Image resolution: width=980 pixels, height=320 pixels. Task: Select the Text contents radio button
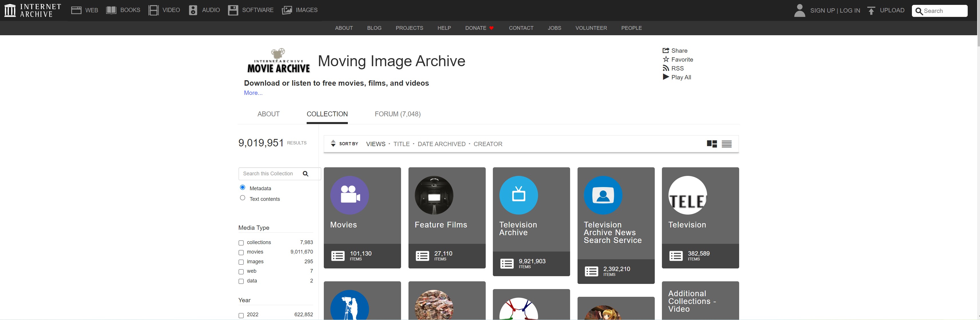point(242,198)
